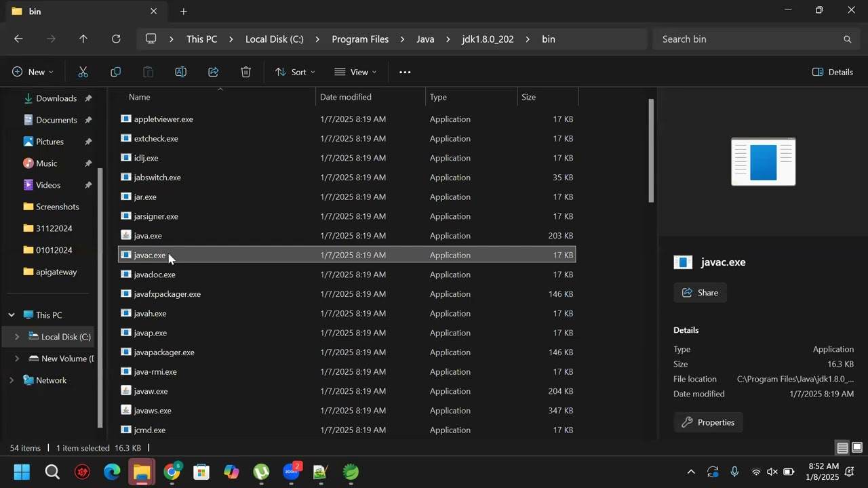The height and width of the screenshot is (488, 868).
Task: Click the file list vertical scrollbar
Action: [x=651, y=150]
